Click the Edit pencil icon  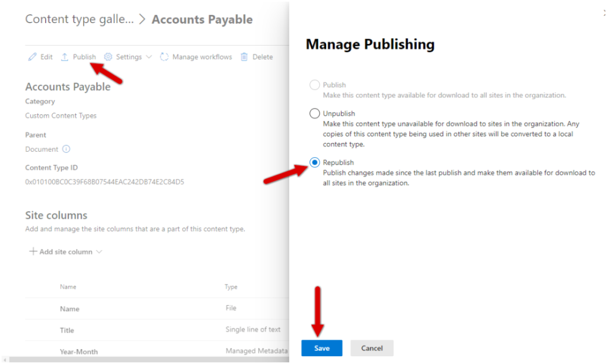(x=32, y=57)
